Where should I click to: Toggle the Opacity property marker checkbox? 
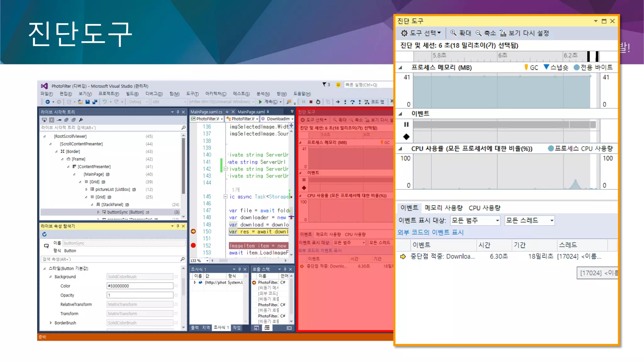click(176, 295)
